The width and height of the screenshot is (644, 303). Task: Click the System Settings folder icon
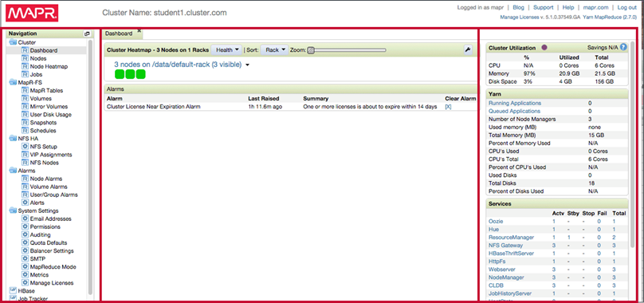13,211
